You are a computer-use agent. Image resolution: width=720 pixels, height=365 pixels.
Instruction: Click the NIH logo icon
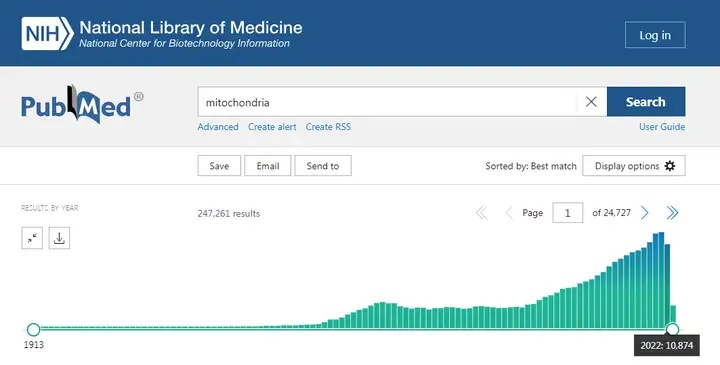click(x=47, y=34)
